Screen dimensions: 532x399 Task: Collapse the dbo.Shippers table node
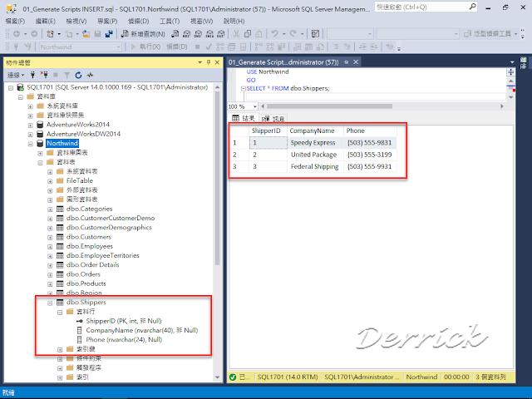(x=50, y=303)
